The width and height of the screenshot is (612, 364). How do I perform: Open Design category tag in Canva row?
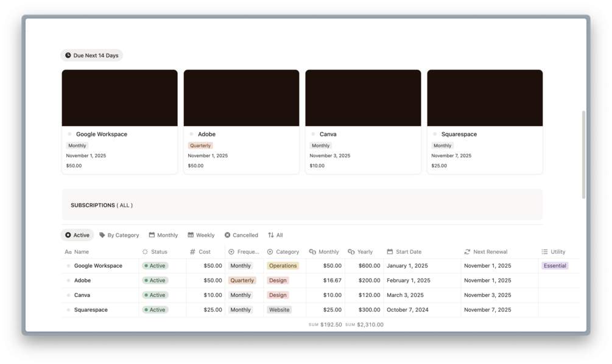[x=278, y=295]
